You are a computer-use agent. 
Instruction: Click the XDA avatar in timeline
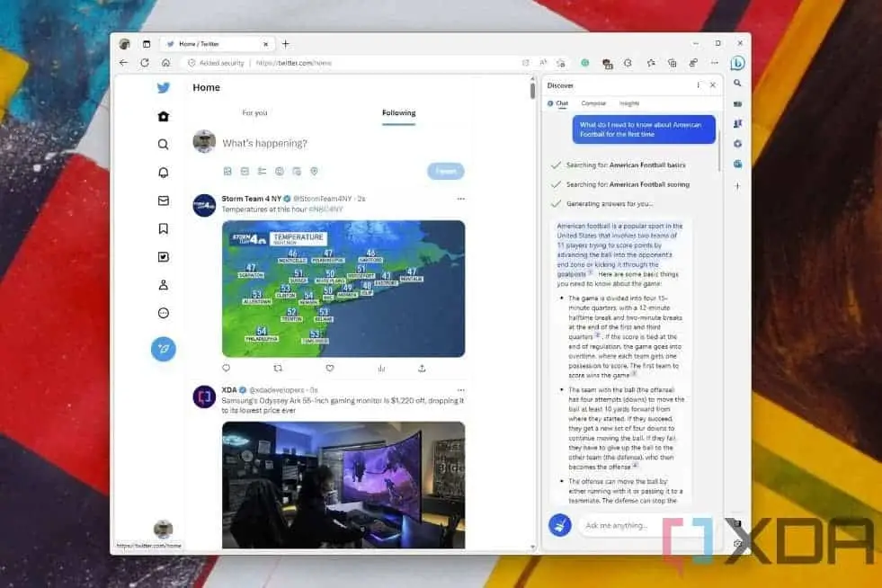tap(204, 396)
